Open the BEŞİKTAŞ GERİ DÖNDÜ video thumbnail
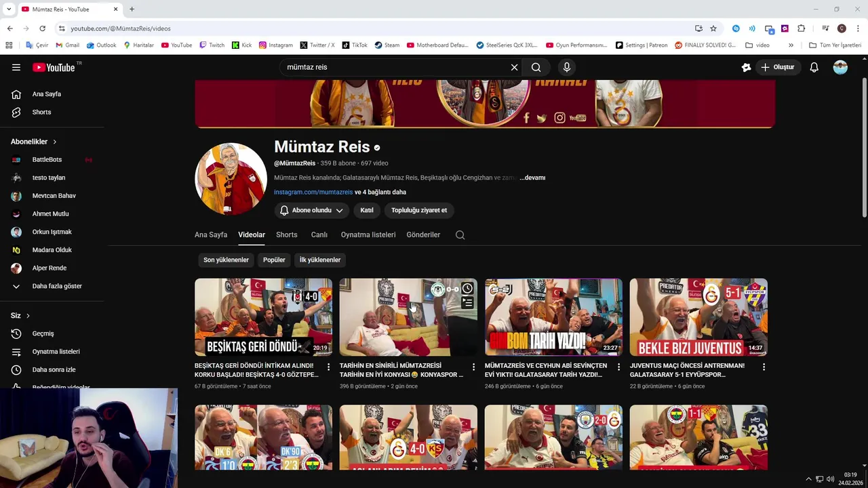Viewport: 868px width, 488px height. coord(263,317)
